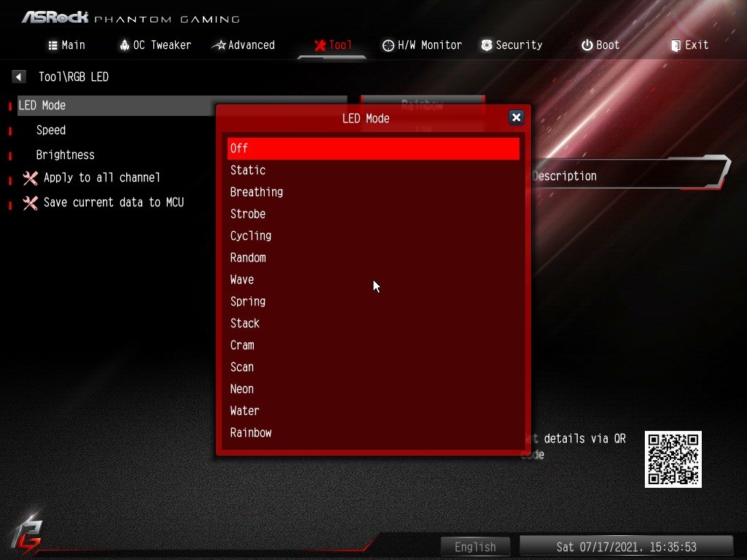Select Off in the LED Mode list
The width and height of the screenshot is (747, 560).
(373, 149)
